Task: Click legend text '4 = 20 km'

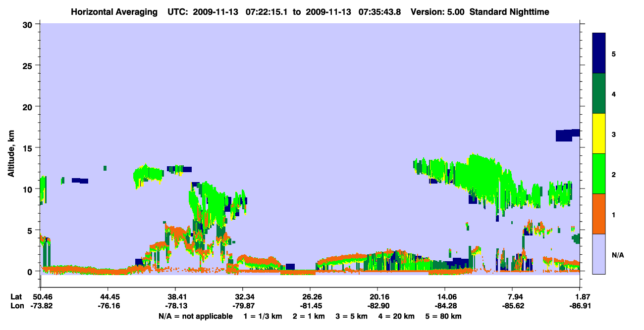Action: pyautogui.click(x=396, y=316)
